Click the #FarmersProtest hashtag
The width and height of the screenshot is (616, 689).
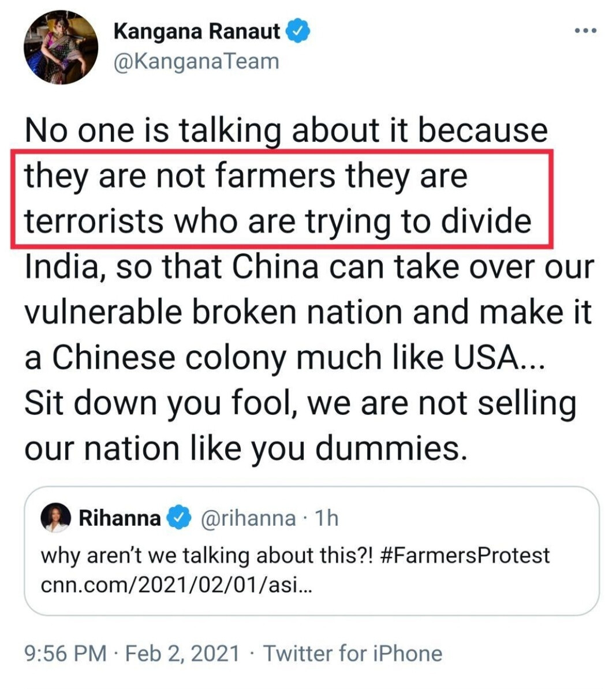[465, 555]
